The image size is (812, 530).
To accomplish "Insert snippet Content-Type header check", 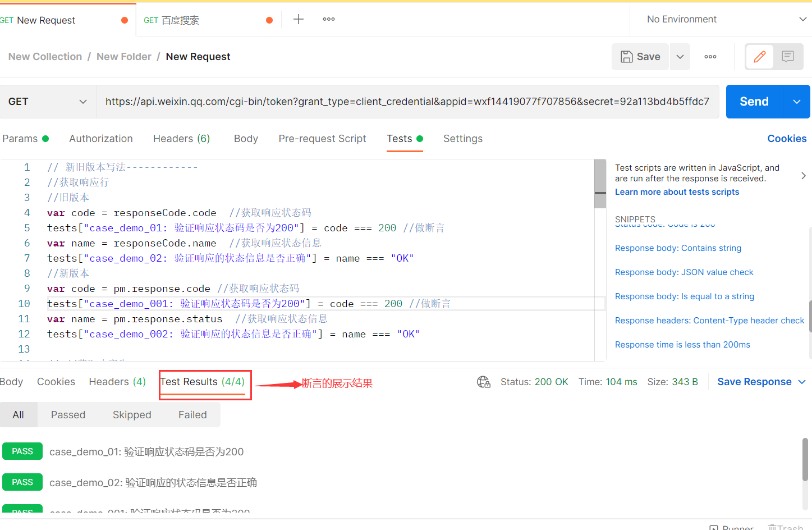I will [709, 321].
